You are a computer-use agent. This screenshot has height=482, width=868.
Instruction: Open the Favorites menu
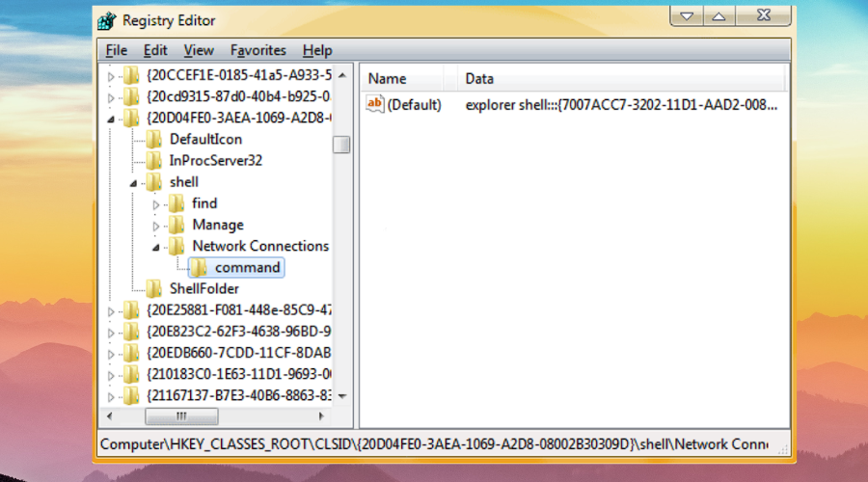point(258,50)
